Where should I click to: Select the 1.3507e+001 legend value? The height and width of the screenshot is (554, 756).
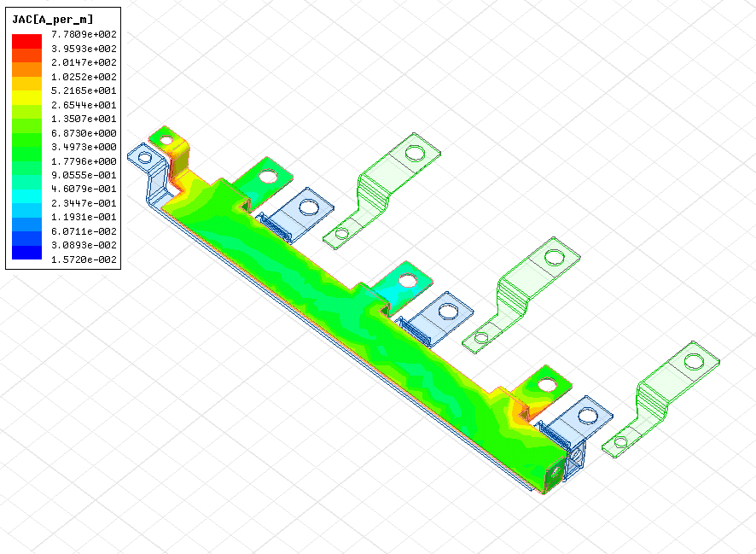(84, 119)
